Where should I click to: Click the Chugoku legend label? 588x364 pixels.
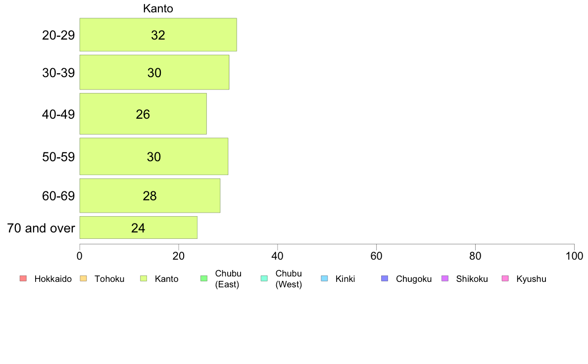pos(414,279)
